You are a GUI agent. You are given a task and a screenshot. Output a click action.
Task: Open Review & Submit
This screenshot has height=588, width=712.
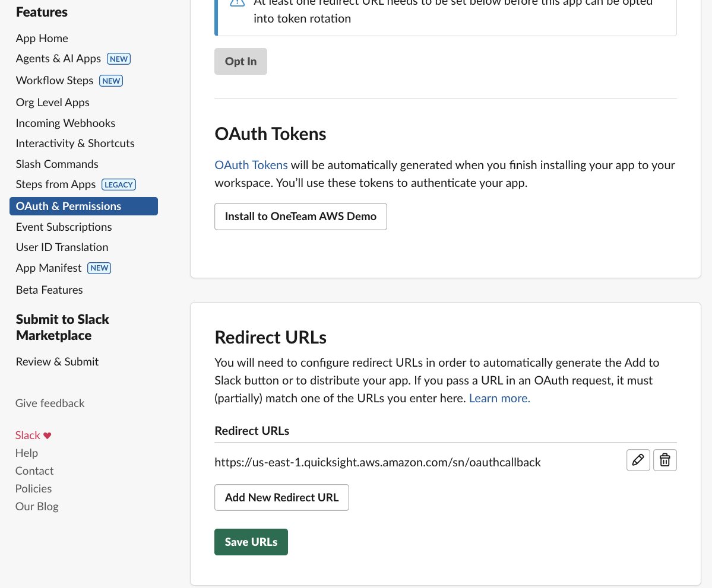(x=57, y=361)
